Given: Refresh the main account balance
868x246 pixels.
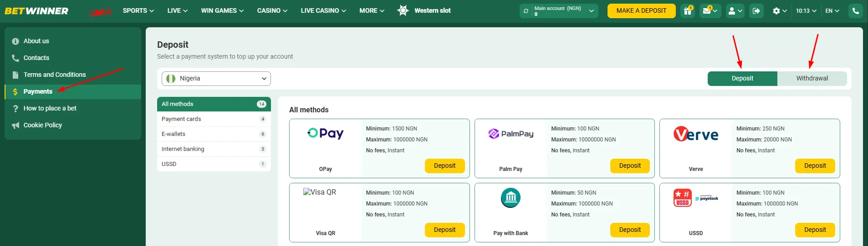Looking at the screenshot, I should (526, 11).
